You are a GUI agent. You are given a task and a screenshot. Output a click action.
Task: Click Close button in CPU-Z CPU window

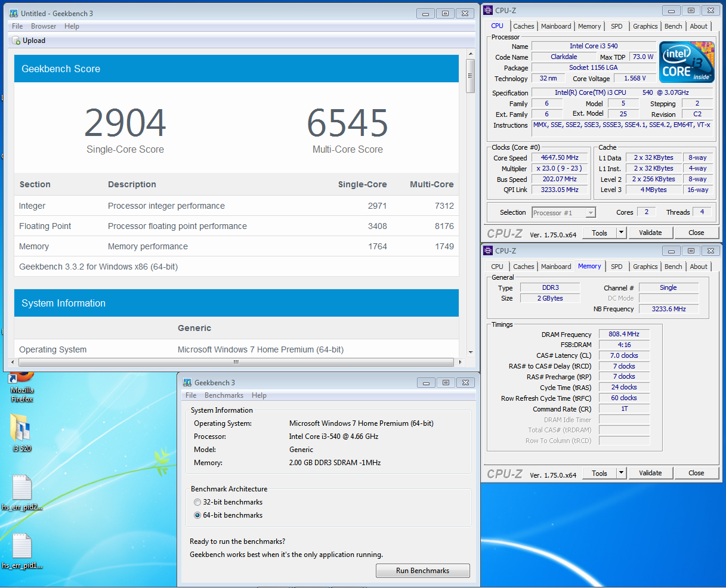coord(696,233)
